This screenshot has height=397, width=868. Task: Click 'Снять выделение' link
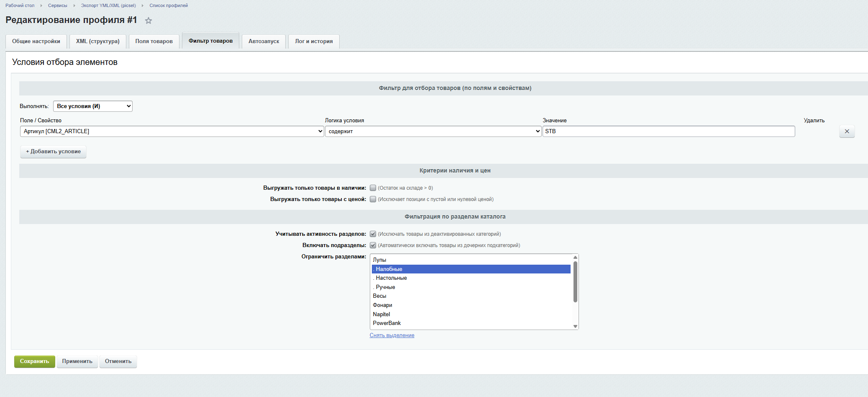[392, 335]
